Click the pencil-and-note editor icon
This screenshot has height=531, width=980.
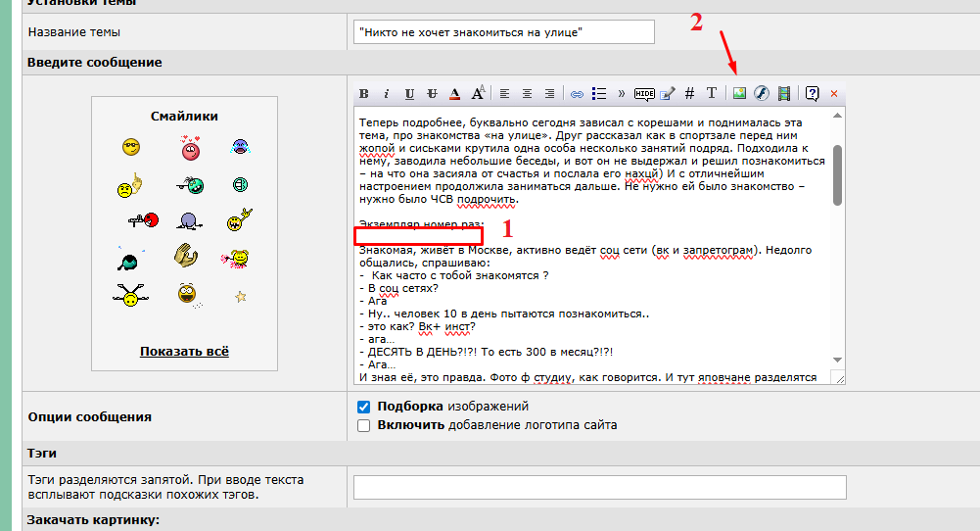tap(668, 94)
